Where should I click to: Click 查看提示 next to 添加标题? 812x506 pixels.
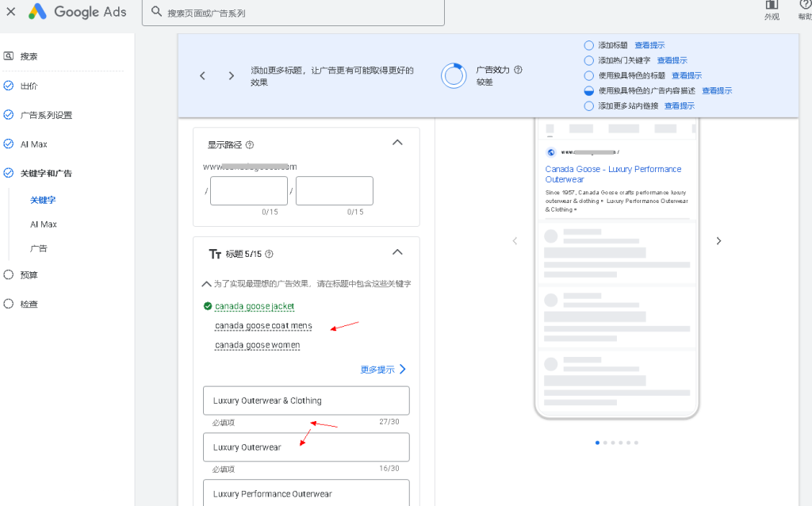tap(650, 45)
